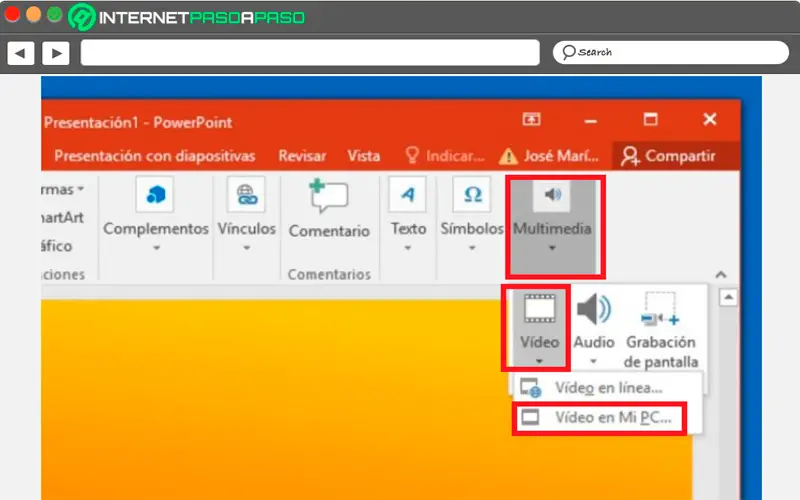Expand the Vídeo dropdown arrow

pyautogui.click(x=539, y=361)
